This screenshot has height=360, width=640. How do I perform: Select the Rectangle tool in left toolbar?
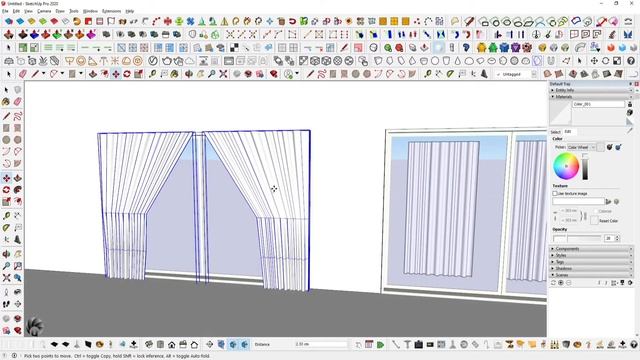6,128
